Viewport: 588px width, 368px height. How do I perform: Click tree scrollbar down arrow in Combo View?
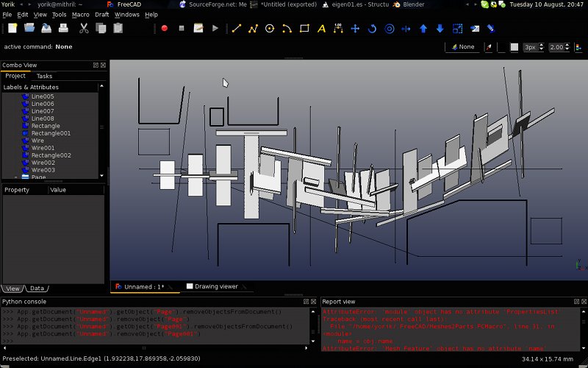pos(101,176)
